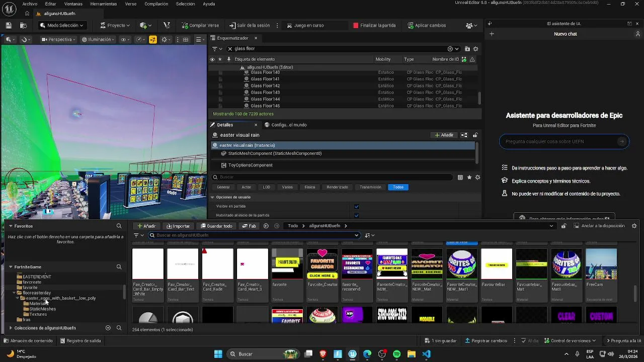Open the Archivo menu
644x362 pixels.
click(x=30, y=4)
